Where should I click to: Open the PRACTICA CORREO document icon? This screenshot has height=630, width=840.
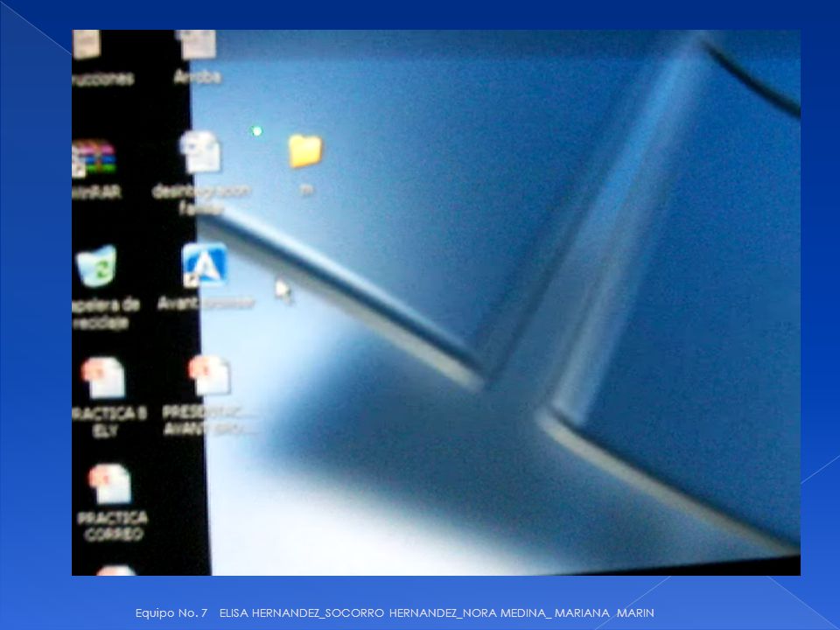[111, 484]
